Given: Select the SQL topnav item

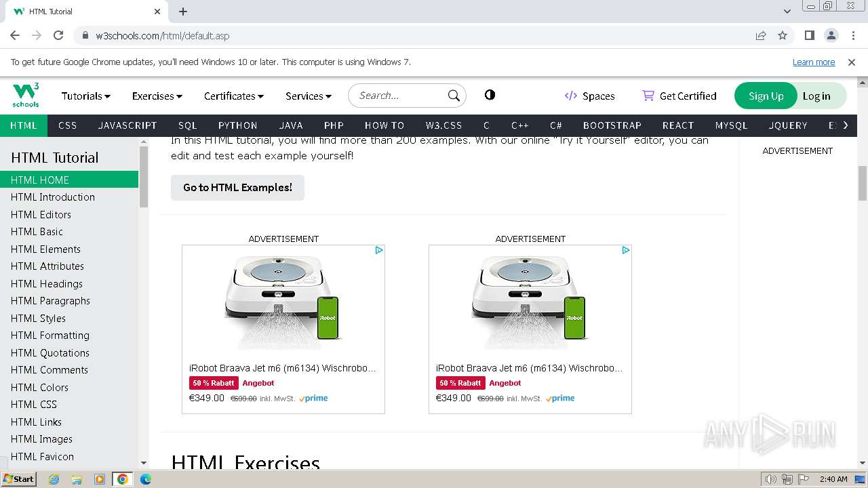Looking at the screenshot, I should click(x=188, y=125).
